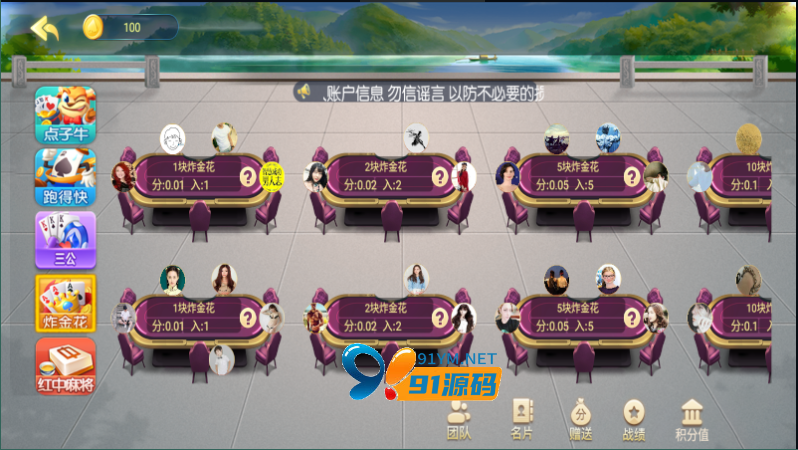
Task: Open the 战绩 game record icon
Action: pyautogui.click(x=634, y=420)
